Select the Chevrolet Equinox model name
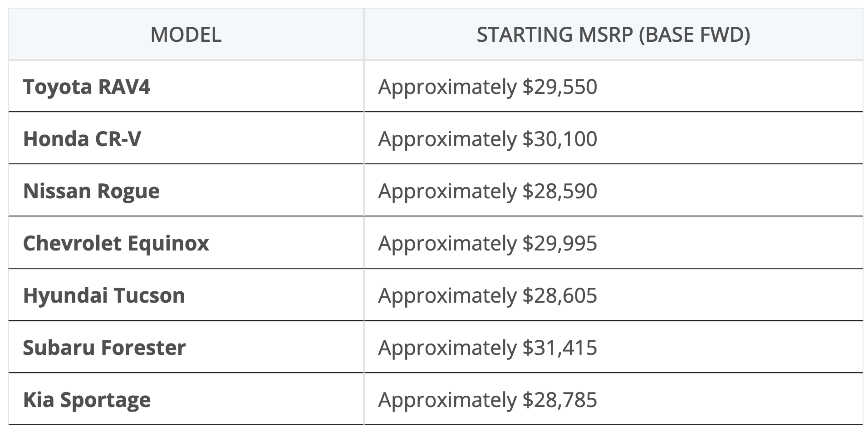868x432 pixels. tap(116, 243)
